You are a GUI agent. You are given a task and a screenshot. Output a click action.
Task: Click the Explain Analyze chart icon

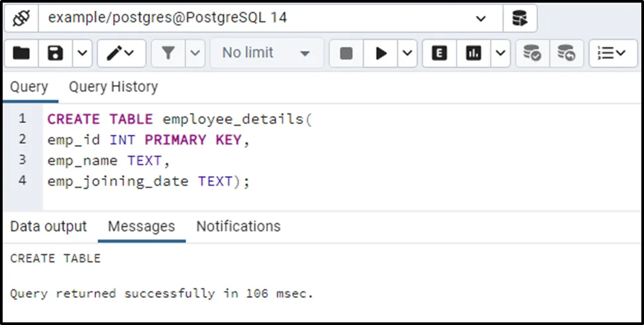[x=473, y=53]
